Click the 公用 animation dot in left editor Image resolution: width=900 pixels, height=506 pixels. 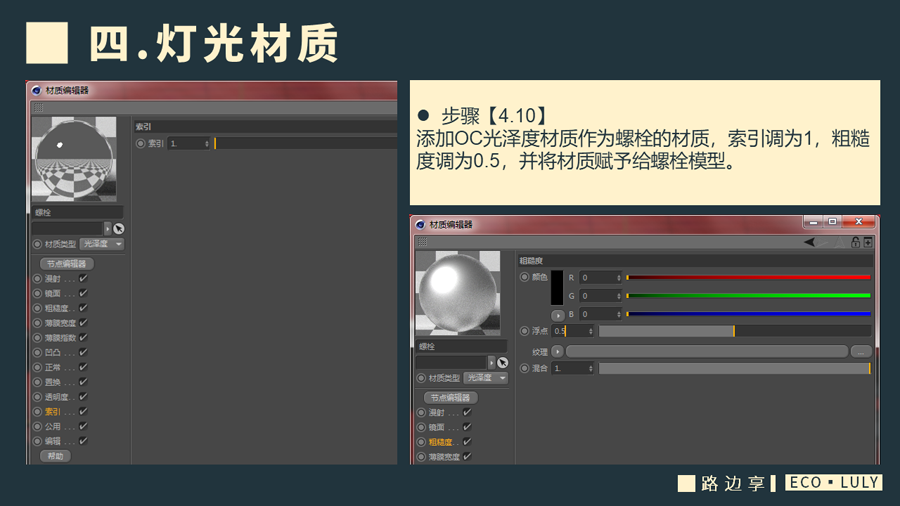tap(37, 426)
